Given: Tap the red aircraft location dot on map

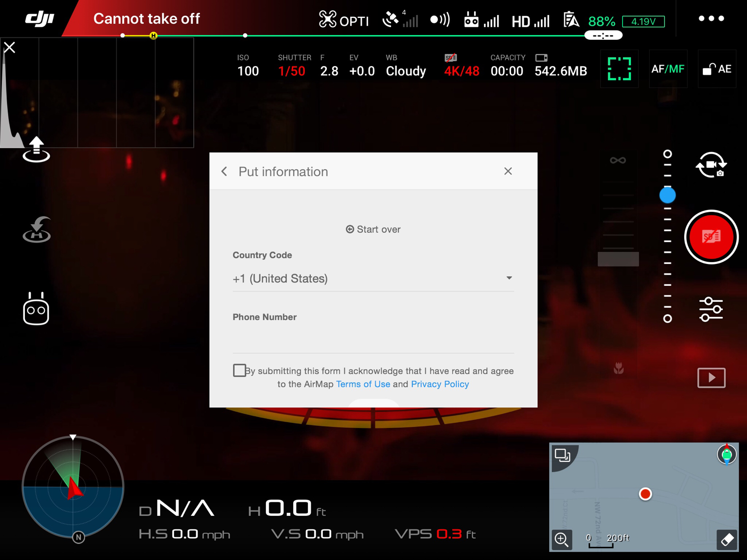Looking at the screenshot, I should click(645, 494).
